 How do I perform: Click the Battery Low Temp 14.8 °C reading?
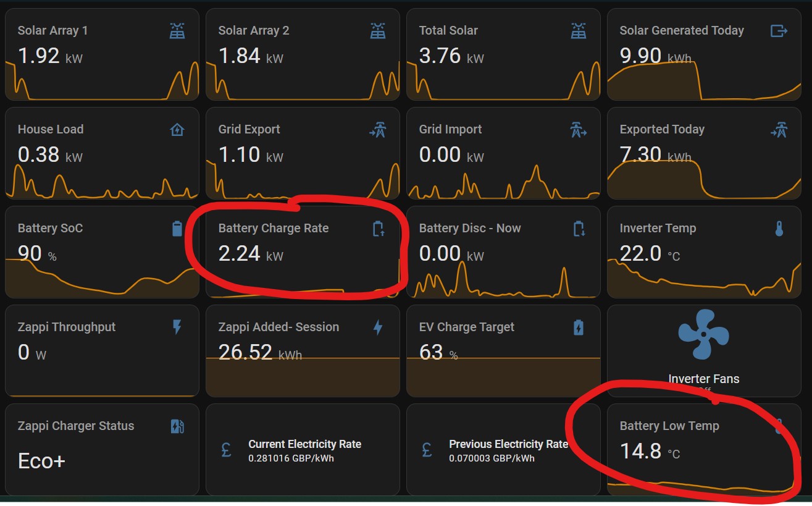(x=640, y=451)
